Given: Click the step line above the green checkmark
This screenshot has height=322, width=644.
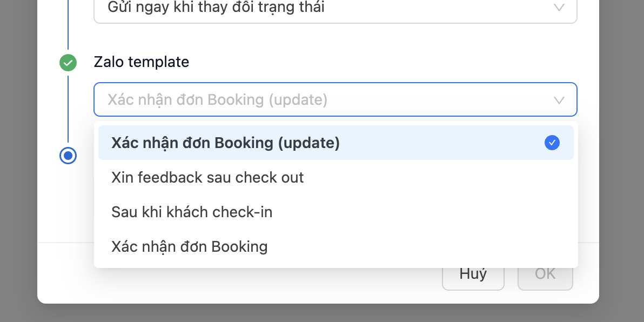Looking at the screenshot, I should tap(68, 27).
